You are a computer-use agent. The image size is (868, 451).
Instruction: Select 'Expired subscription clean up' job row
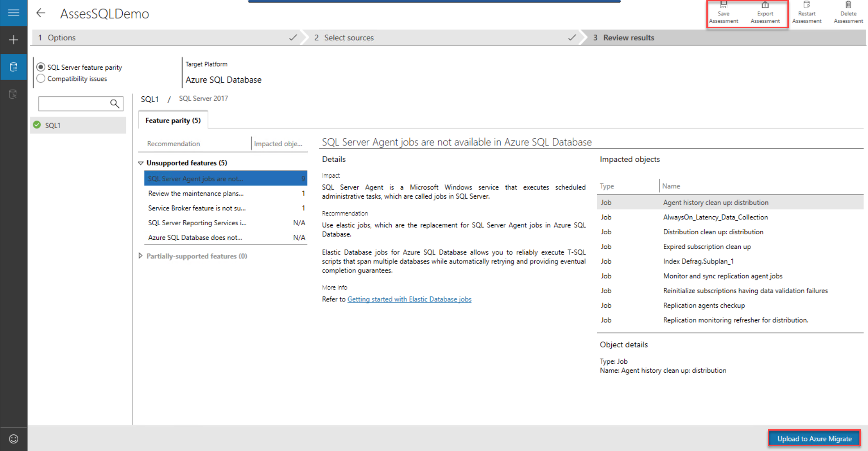click(730, 247)
